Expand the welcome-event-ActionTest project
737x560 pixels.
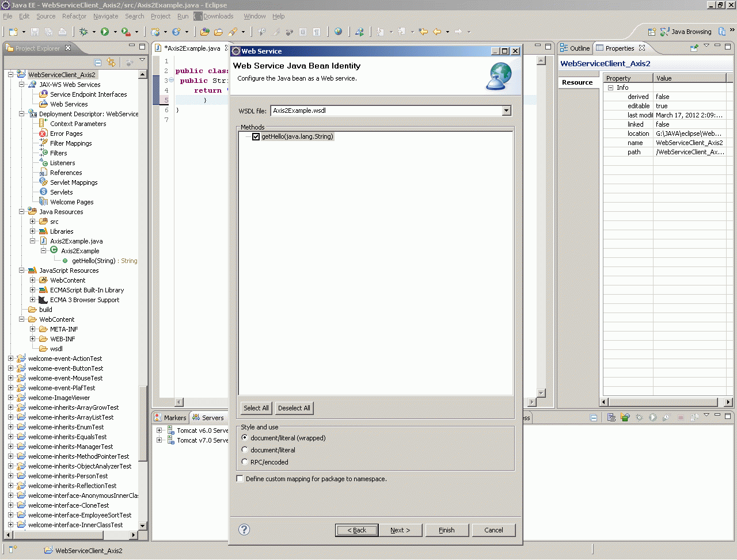click(x=11, y=359)
